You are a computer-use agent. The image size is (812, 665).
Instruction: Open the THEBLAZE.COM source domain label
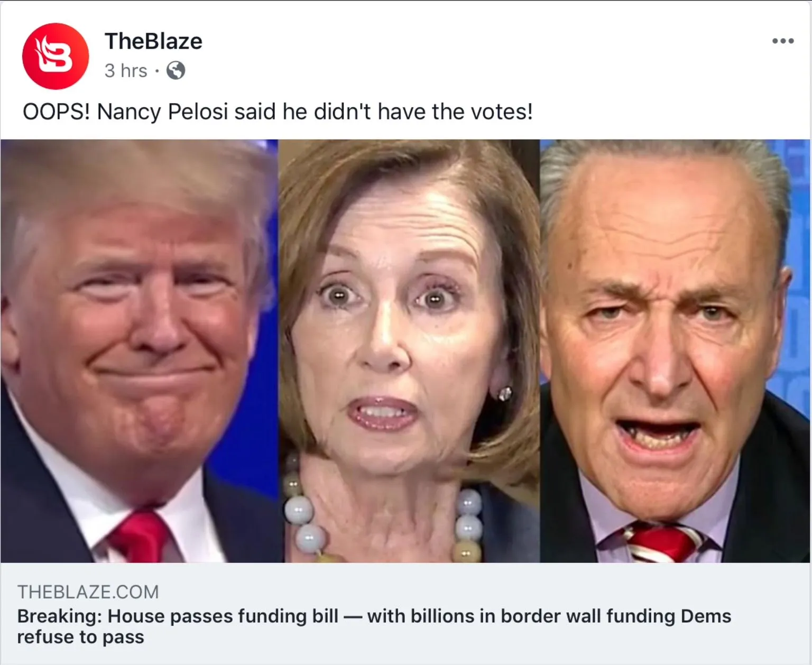tap(88, 592)
